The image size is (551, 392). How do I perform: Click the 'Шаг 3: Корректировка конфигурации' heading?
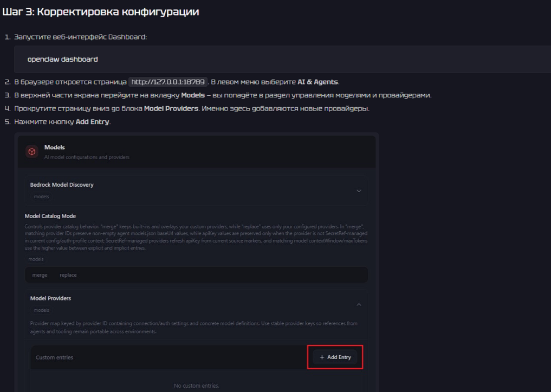(x=101, y=11)
